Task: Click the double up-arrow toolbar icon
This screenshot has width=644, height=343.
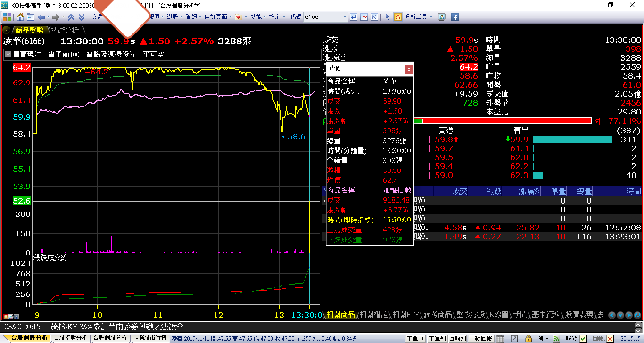Action: (71, 17)
